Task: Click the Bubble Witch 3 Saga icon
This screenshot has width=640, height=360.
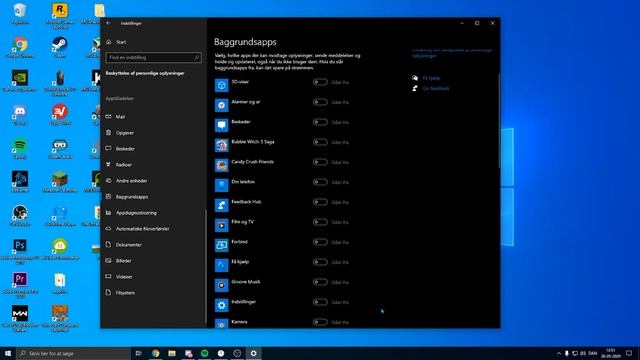Action: (222, 145)
